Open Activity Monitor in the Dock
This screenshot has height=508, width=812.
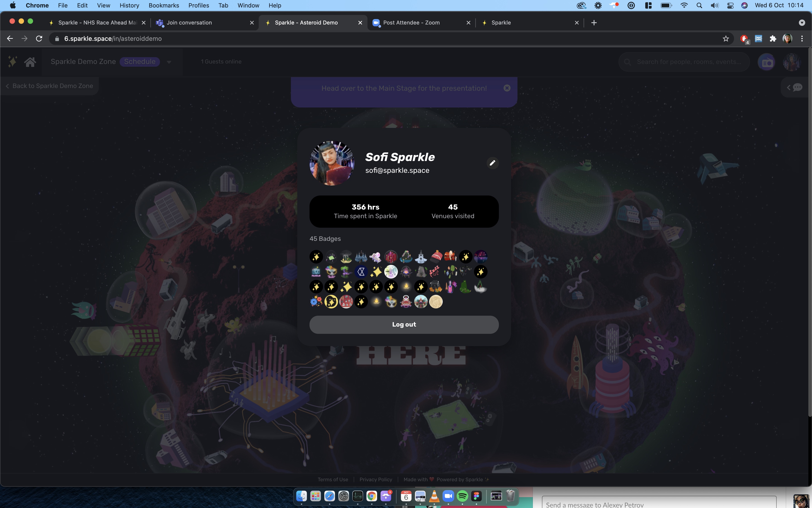358,496
